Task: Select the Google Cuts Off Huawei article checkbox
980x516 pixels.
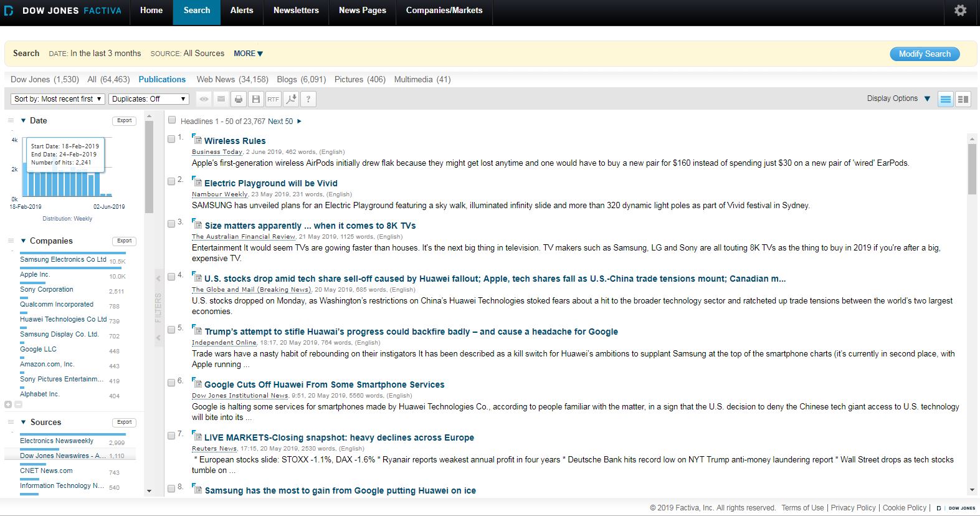Action: pos(171,383)
